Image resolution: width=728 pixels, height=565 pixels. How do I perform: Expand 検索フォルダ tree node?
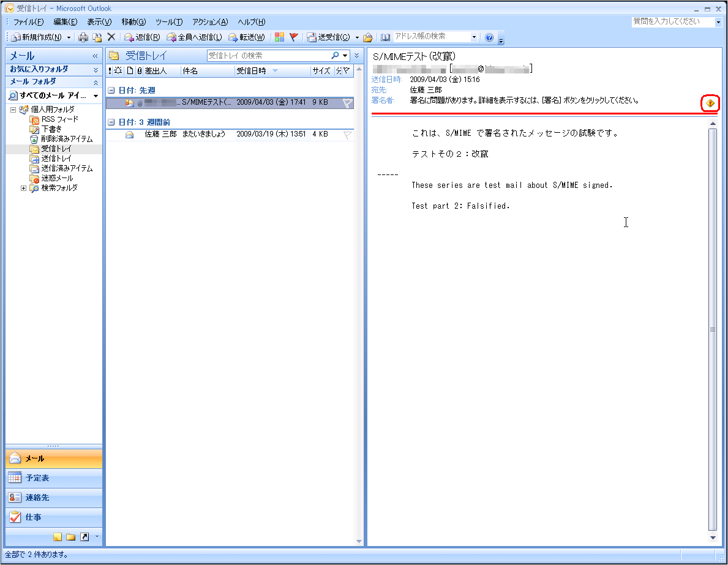23,188
